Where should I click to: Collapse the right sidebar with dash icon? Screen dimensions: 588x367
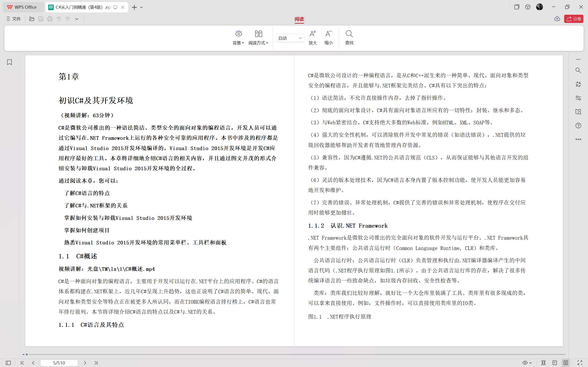tap(578, 59)
